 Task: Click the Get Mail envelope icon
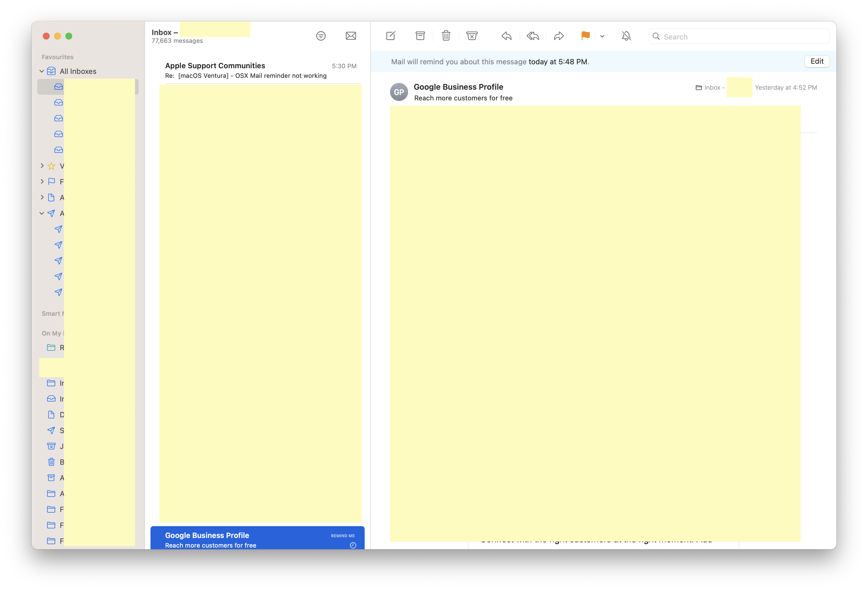(x=351, y=36)
